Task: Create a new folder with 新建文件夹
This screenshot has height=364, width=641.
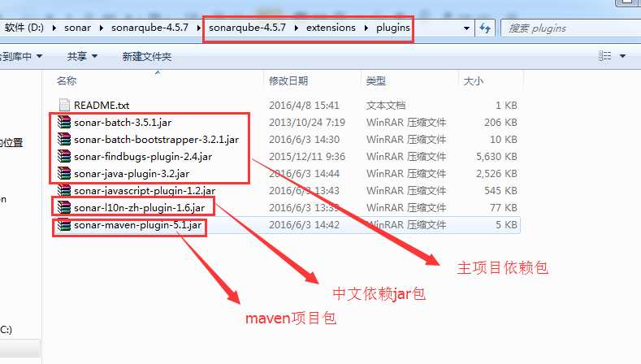Action: point(147,56)
